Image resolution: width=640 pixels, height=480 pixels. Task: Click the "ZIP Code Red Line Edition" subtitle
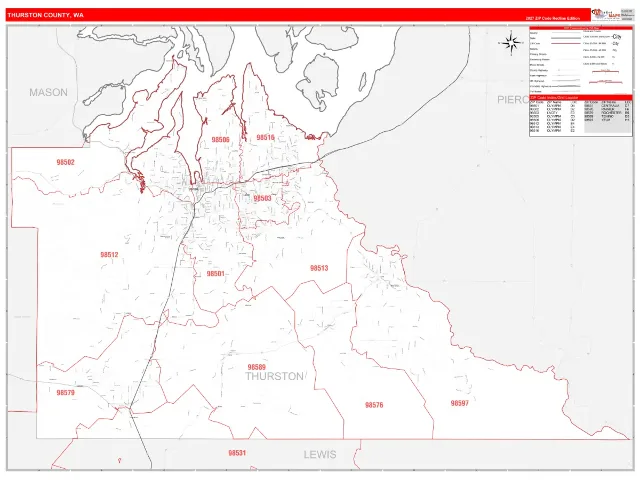[x=553, y=18]
